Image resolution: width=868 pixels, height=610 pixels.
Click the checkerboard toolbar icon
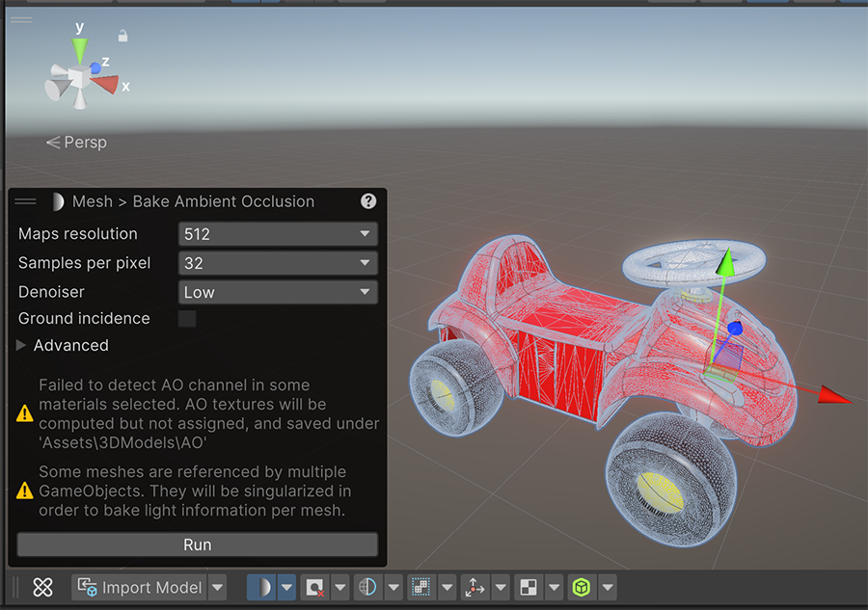click(528, 587)
